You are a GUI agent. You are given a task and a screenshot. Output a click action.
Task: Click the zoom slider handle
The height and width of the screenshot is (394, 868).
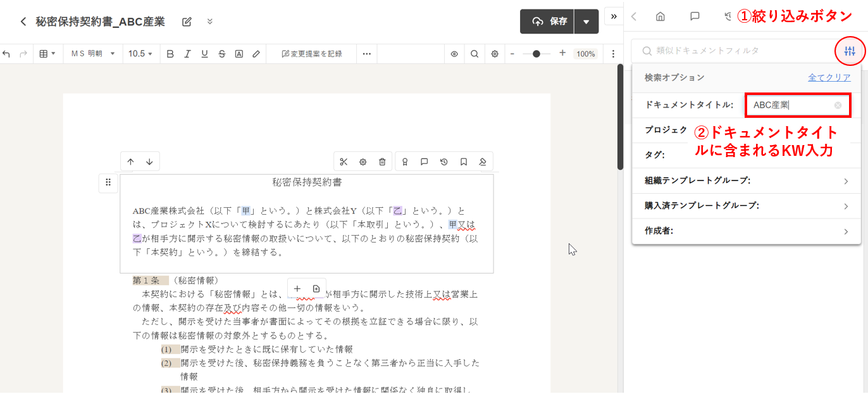536,54
